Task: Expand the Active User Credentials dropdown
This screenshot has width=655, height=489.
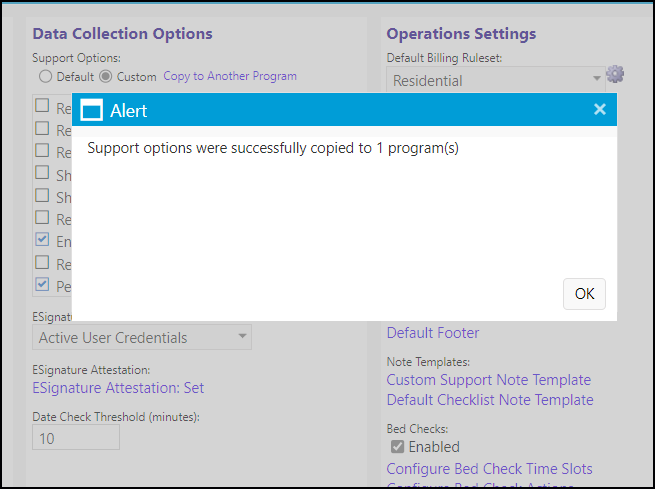Action: pyautogui.click(x=142, y=337)
